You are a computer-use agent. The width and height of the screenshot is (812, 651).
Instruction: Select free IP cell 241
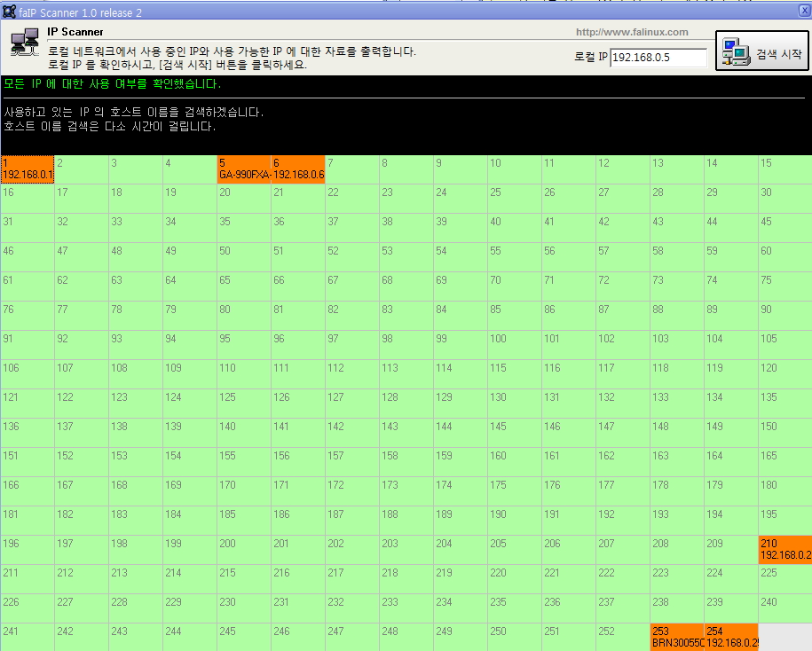coord(28,638)
